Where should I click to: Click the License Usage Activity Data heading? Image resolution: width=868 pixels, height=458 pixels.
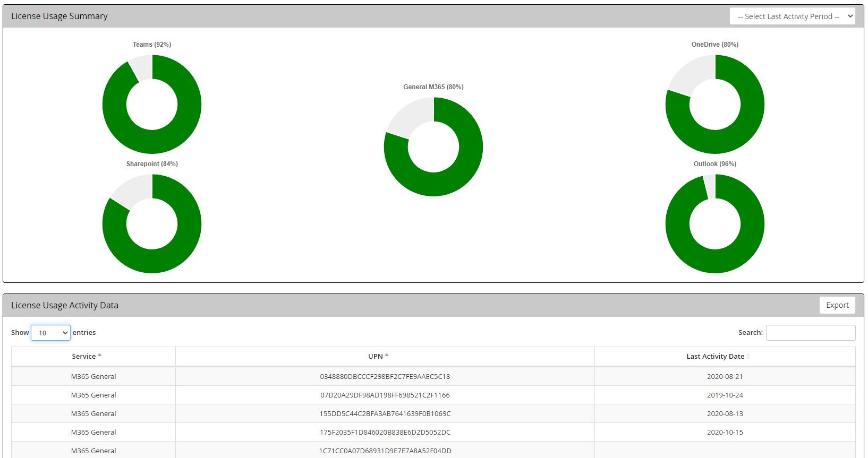[65, 305]
